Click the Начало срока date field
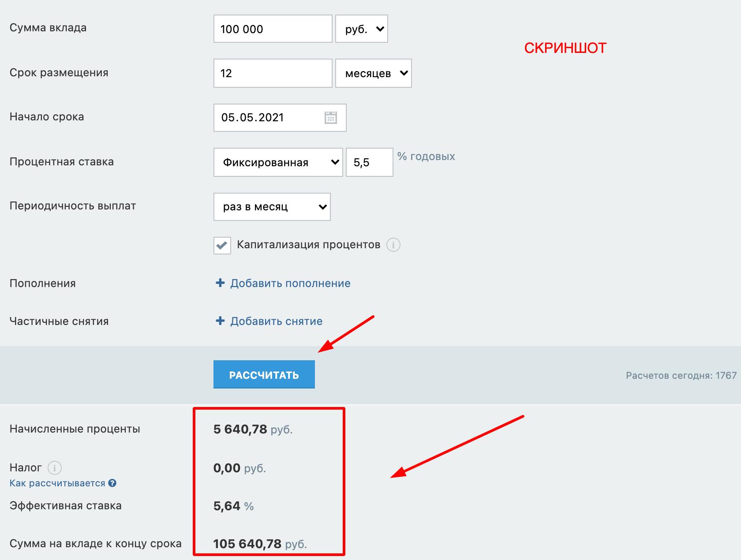 tap(280, 118)
